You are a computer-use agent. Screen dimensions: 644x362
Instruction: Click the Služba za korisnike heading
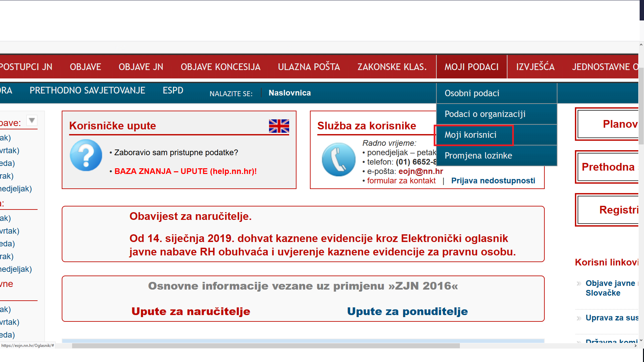pos(367,126)
